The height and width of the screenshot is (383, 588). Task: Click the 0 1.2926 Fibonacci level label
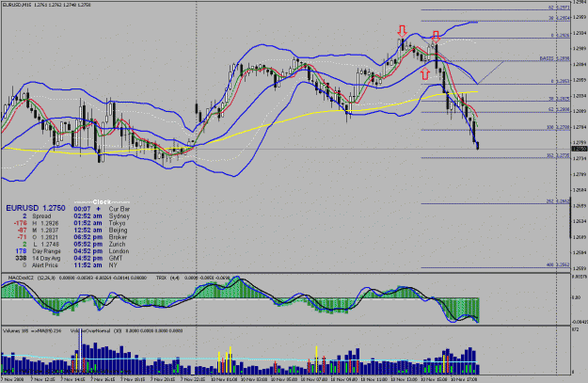click(x=561, y=35)
